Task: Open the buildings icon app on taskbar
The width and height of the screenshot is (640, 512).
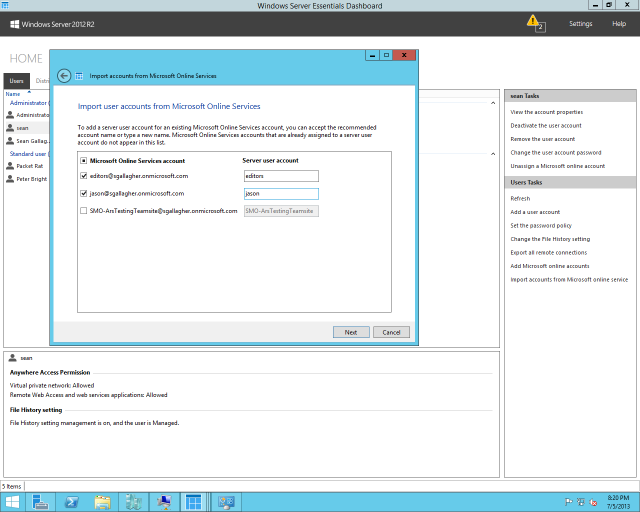Action: click(x=133, y=502)
